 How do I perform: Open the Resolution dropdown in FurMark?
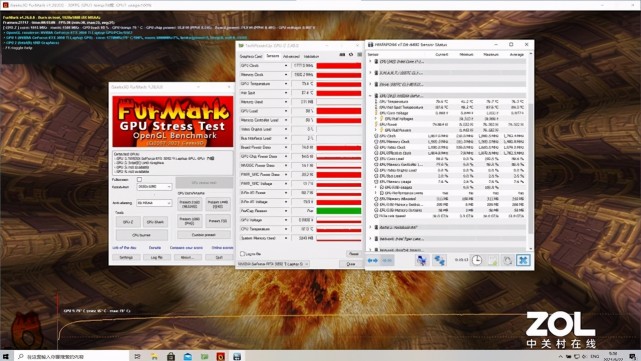[155, 186]
